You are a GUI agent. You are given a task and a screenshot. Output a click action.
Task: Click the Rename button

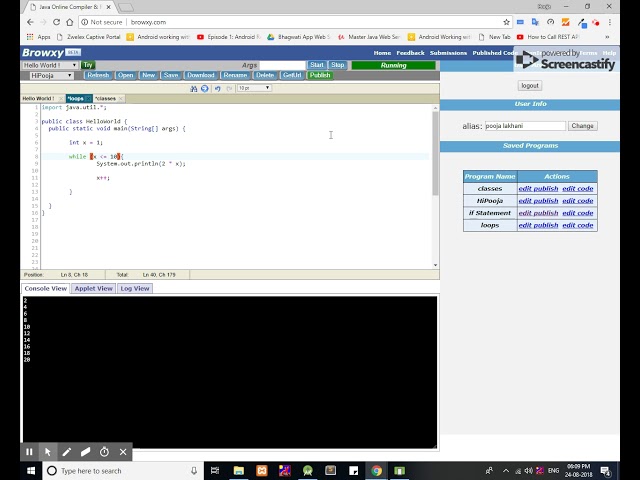coord(235,75)
